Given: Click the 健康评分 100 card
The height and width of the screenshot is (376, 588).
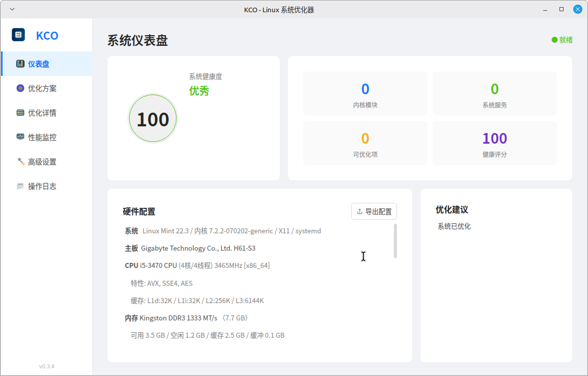Looking at the screenshot, I should [495, 143].
